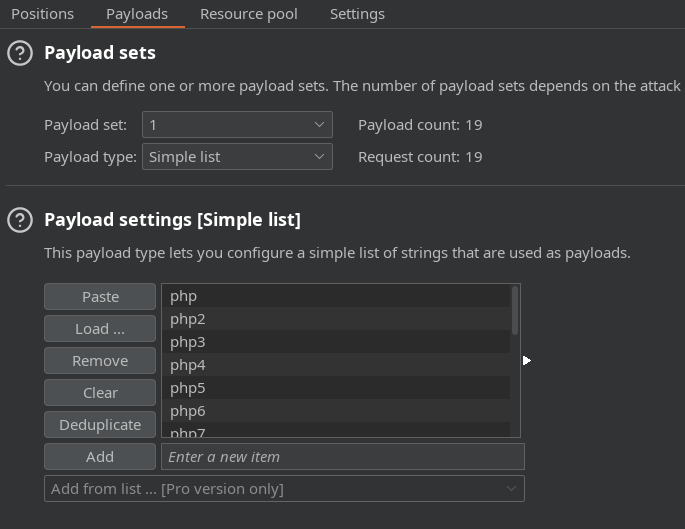
Task: Expand the Payload set dropdown
Action: 237,124
